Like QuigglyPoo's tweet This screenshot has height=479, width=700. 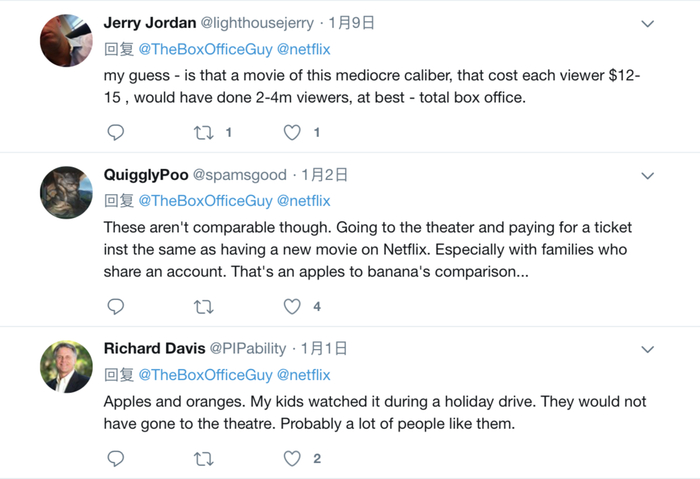tap(292, 306)
